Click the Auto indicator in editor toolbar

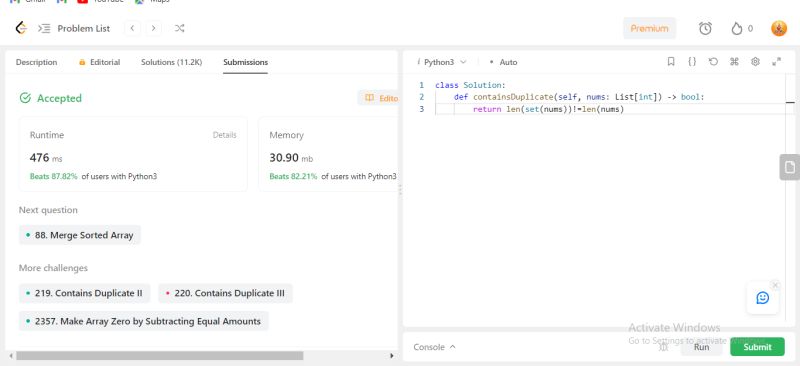click(x=503, y=62)
